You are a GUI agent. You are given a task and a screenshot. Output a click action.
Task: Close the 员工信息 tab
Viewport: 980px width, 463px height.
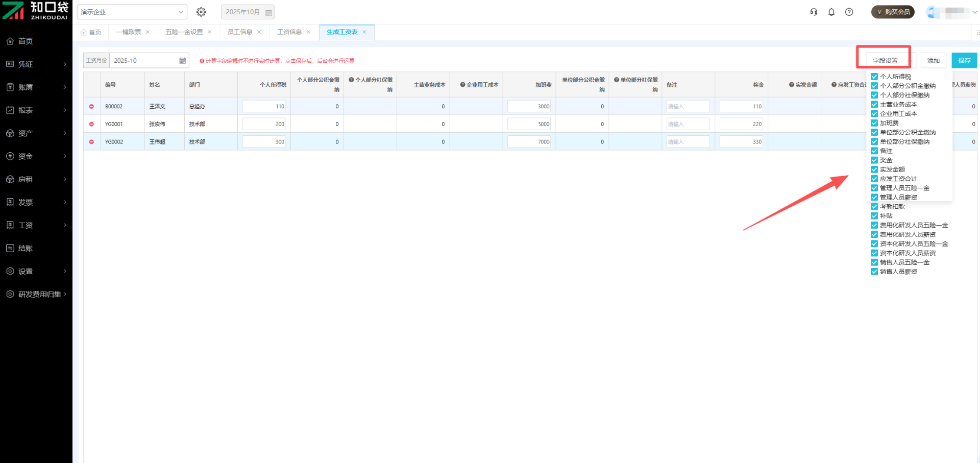point(259,32)
